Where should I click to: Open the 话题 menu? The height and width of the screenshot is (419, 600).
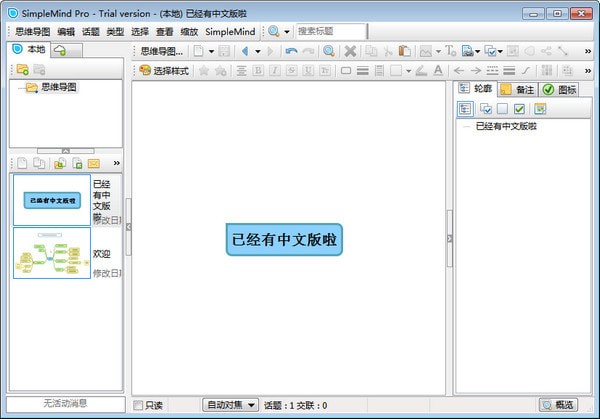click(x=91, y=31)
